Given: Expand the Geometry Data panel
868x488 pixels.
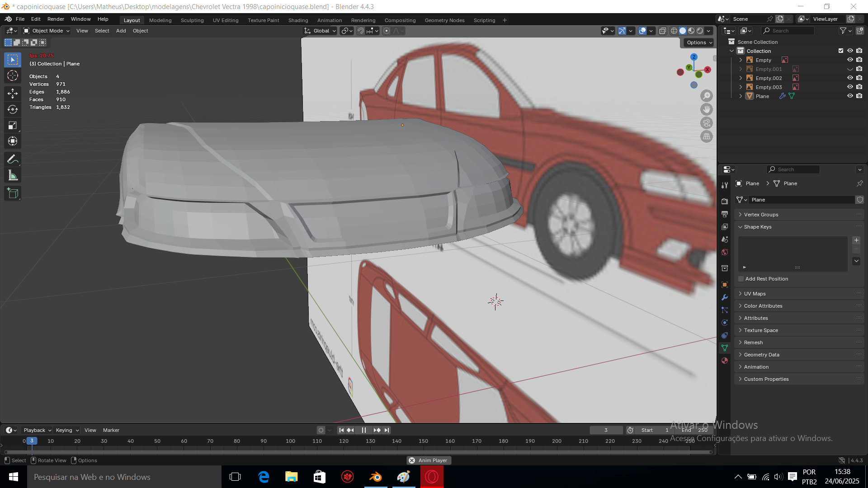Looking at the screenshot, I should (761, 355).
